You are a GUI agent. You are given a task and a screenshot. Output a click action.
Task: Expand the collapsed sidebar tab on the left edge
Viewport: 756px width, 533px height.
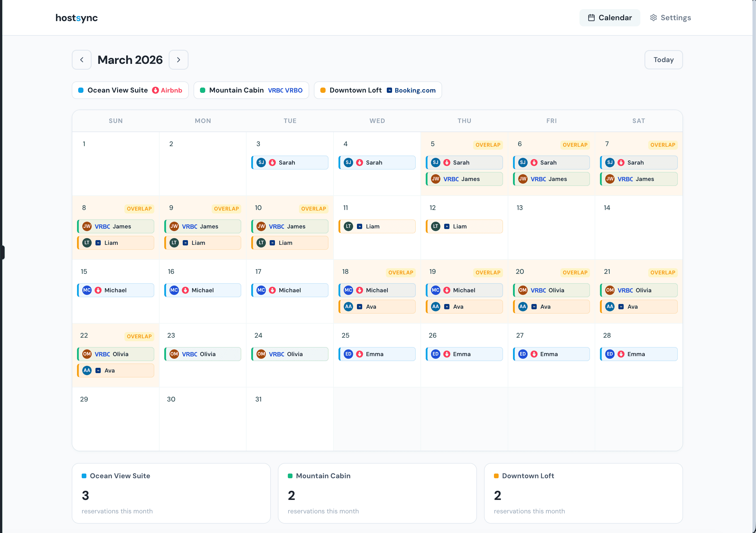coord(3,252)
